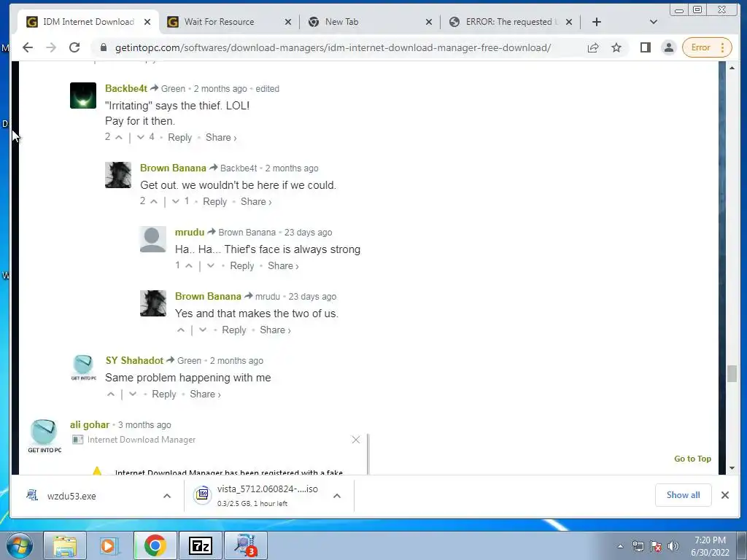Upvote mrudu's comment
This screenshot has height=560, width=747.
click(x=189, y=266)
